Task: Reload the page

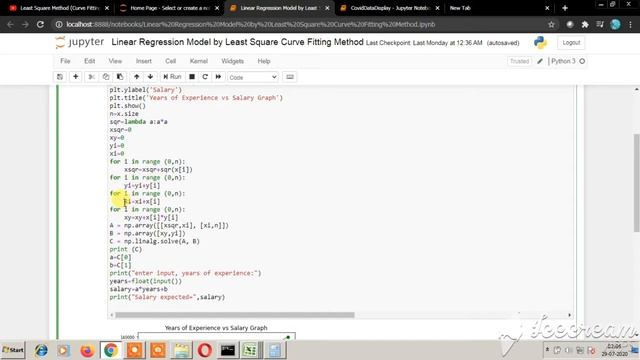Action: click(x=40, y=24)
